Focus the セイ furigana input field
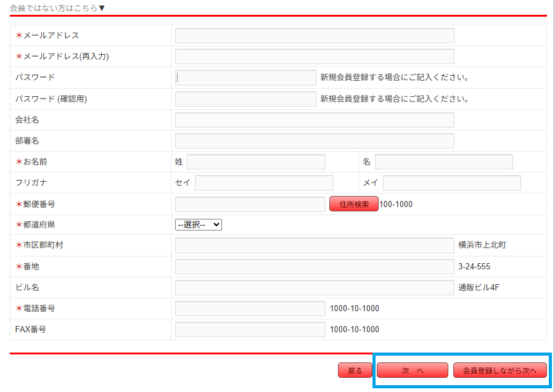555x392 pixels. pos(264,182)
